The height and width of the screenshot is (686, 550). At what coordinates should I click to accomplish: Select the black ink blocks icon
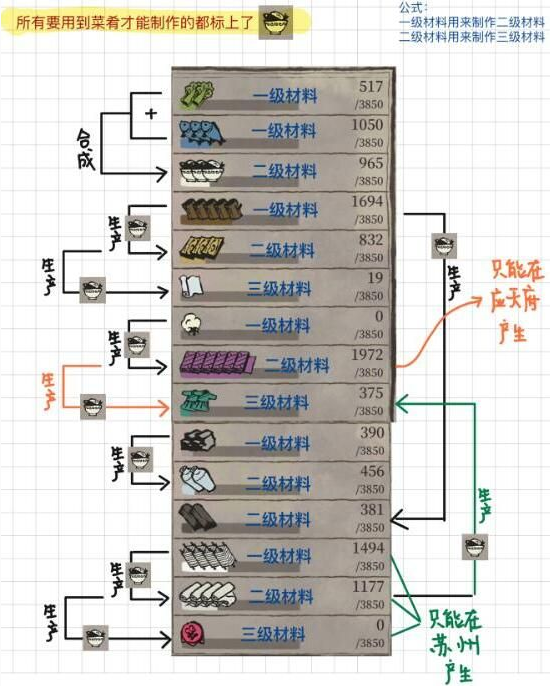tap(198, 441)
